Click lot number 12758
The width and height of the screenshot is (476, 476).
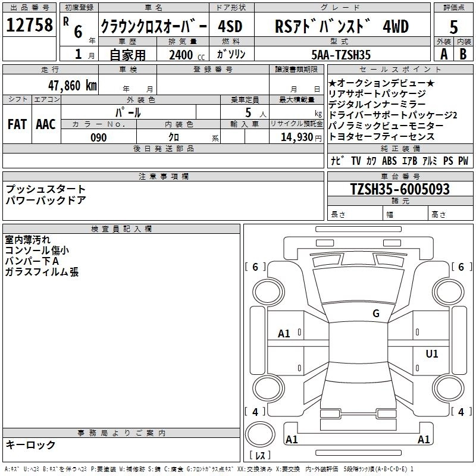(x=29, y=26)
